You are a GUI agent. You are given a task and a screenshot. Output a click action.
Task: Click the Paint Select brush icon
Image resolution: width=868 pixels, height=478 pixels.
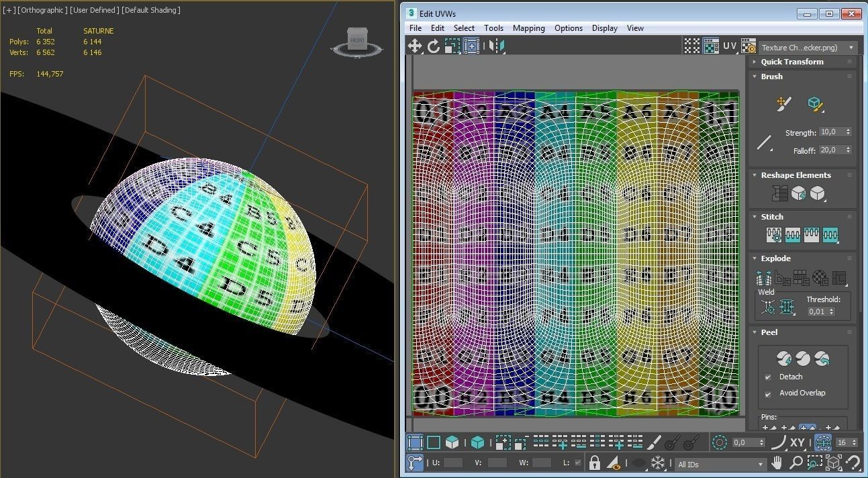click(x=653, y=442)
